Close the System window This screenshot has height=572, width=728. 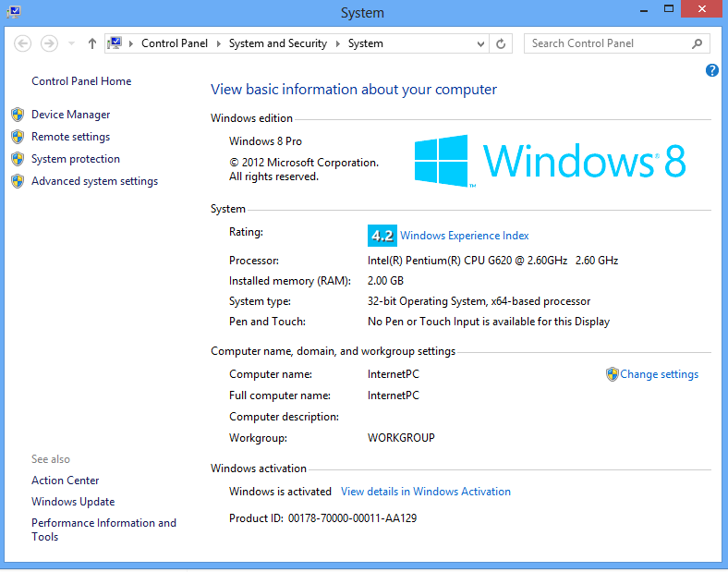(x=701, y=9)
